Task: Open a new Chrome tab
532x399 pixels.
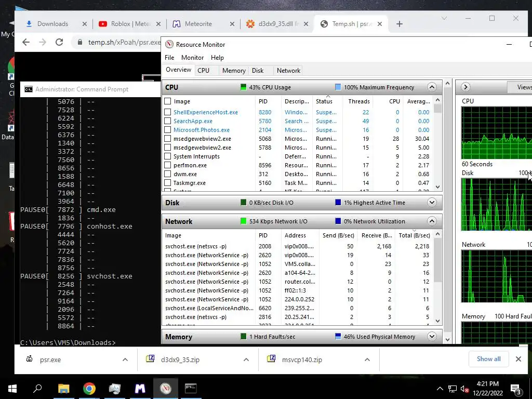Action: click(x=400, y=24)
